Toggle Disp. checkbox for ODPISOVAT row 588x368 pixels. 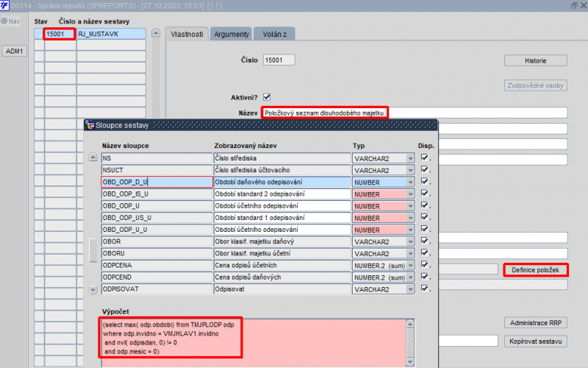[x=425, y=289]
